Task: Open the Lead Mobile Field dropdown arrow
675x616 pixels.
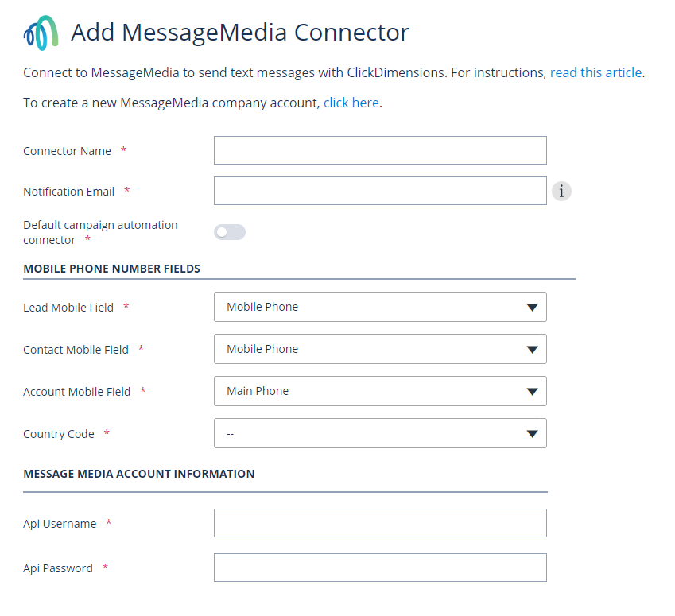Action: [533, 307]
